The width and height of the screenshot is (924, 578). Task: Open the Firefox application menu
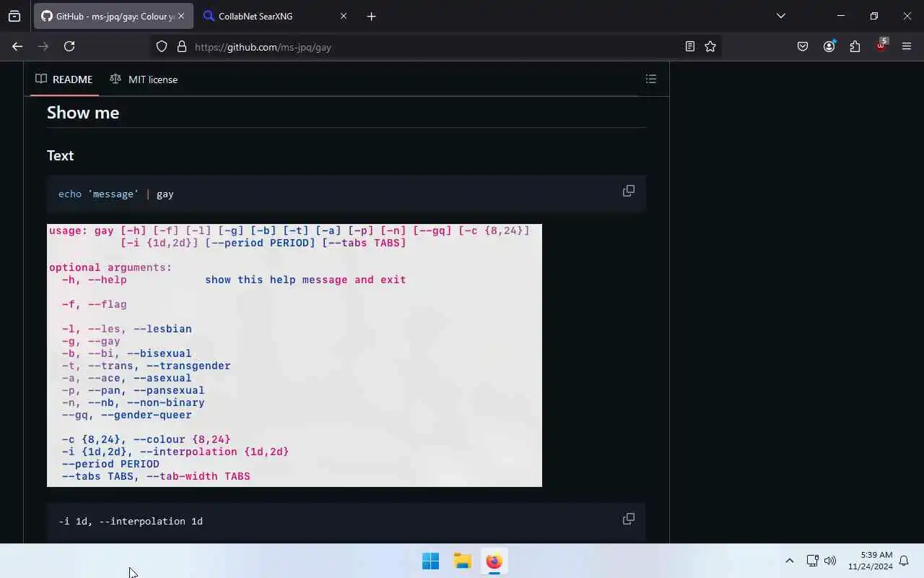[x=907, y=46]
